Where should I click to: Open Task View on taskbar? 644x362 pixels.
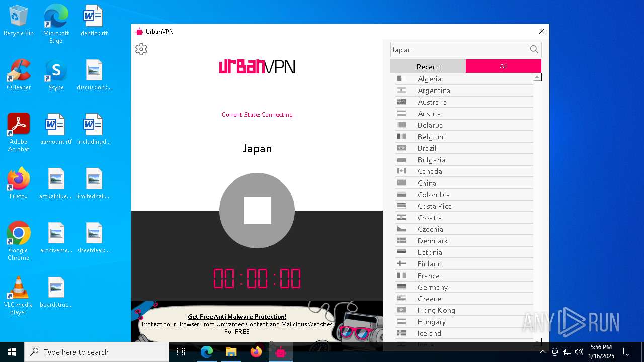(x=181, y=352)
